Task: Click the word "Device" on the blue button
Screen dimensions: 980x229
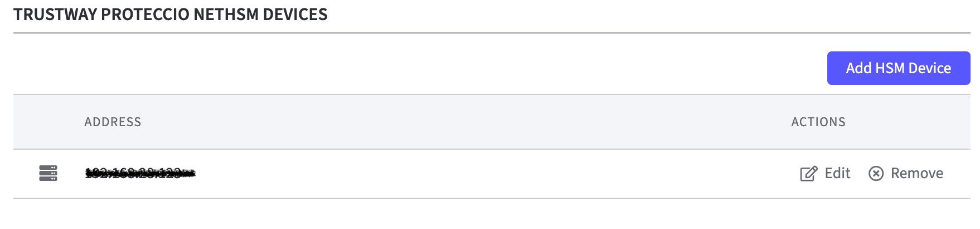Action: click(x=929, y=68)
